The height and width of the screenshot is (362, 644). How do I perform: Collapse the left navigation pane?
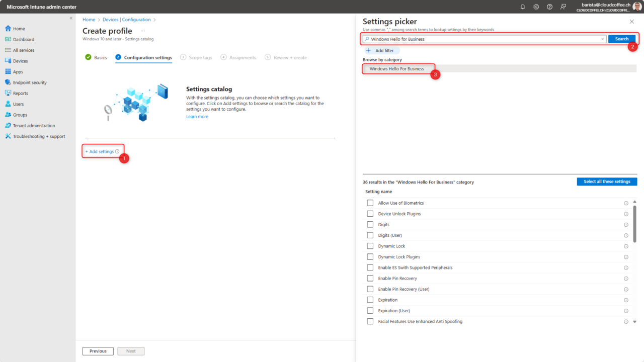point(71,18)
